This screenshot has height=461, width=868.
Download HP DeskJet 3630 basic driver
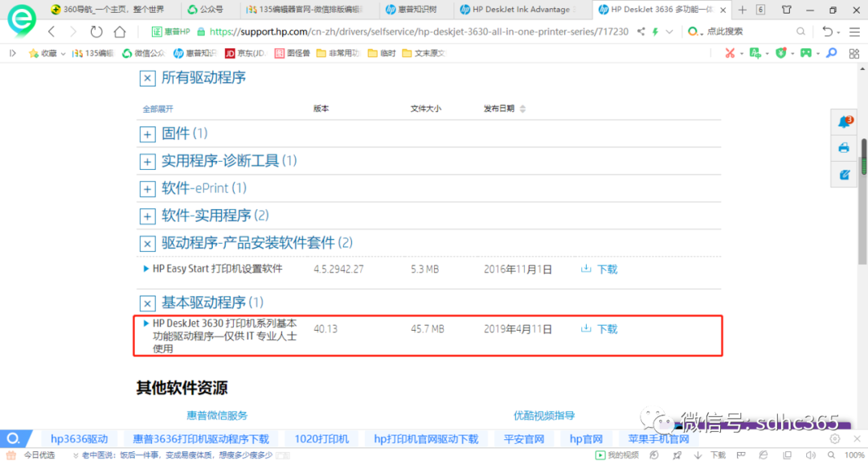(x=600, y=329)
